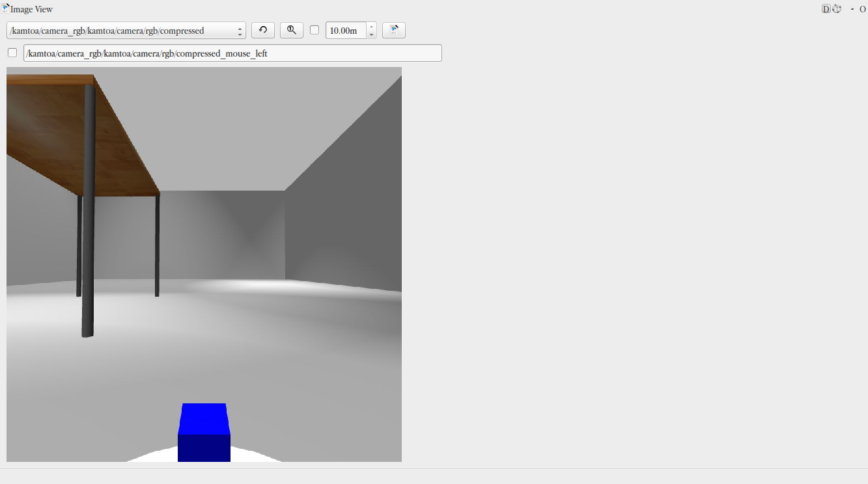The image size is (868, 484).
Task: Click the blue cube in camera image
Action: tap(204, 433)
